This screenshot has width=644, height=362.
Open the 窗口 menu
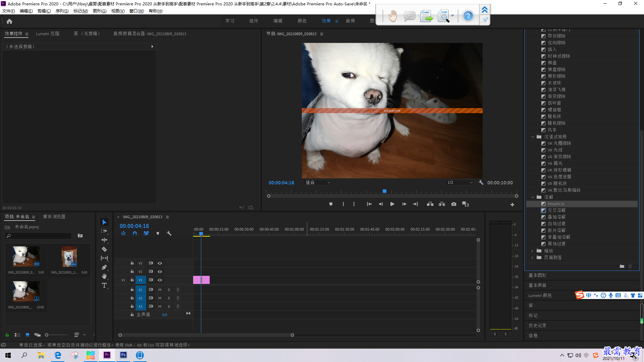[x=137, y=11]
